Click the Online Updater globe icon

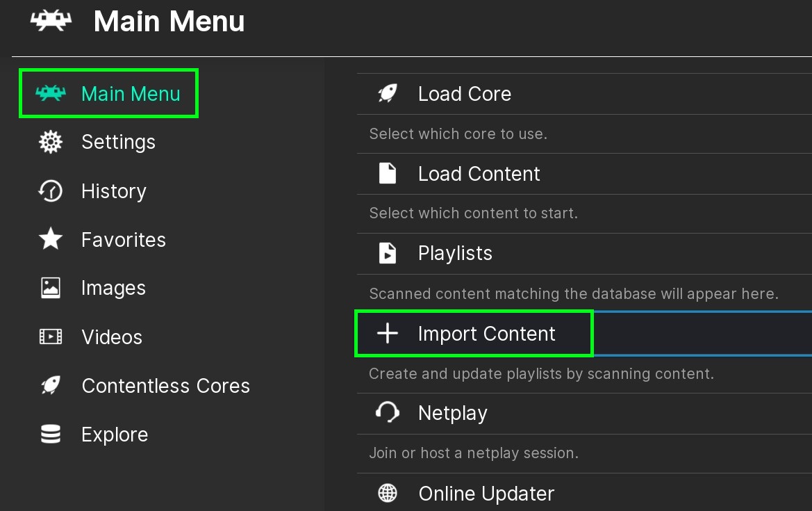388,494
